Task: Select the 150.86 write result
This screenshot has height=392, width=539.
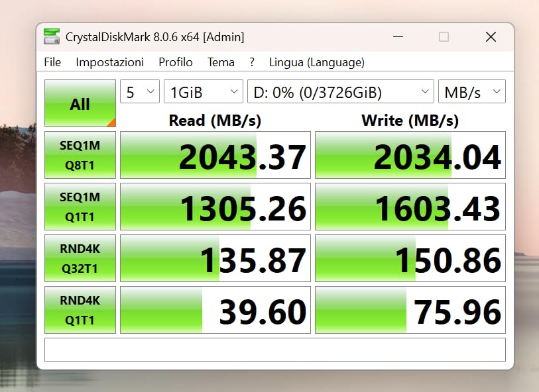Action: tap(410, 258)
